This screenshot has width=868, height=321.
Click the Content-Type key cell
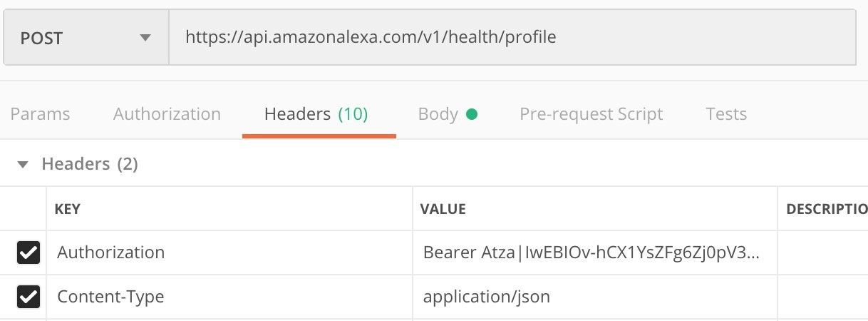228,297
